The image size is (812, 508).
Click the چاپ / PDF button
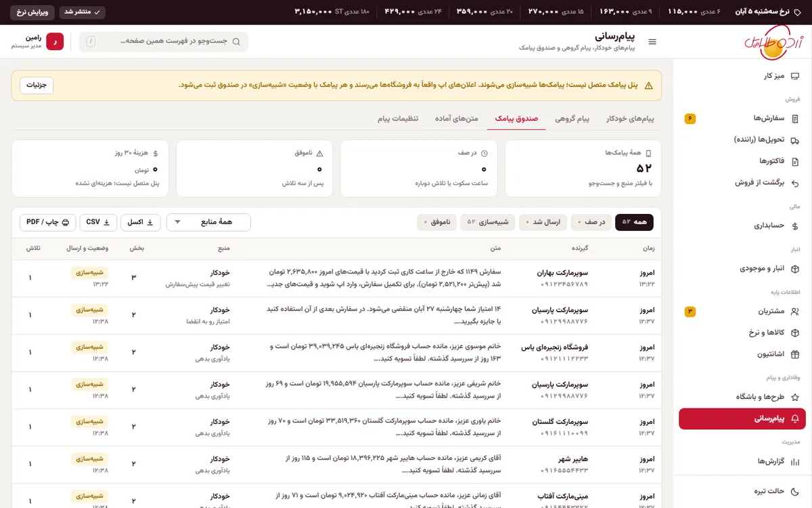coord(47,222)
